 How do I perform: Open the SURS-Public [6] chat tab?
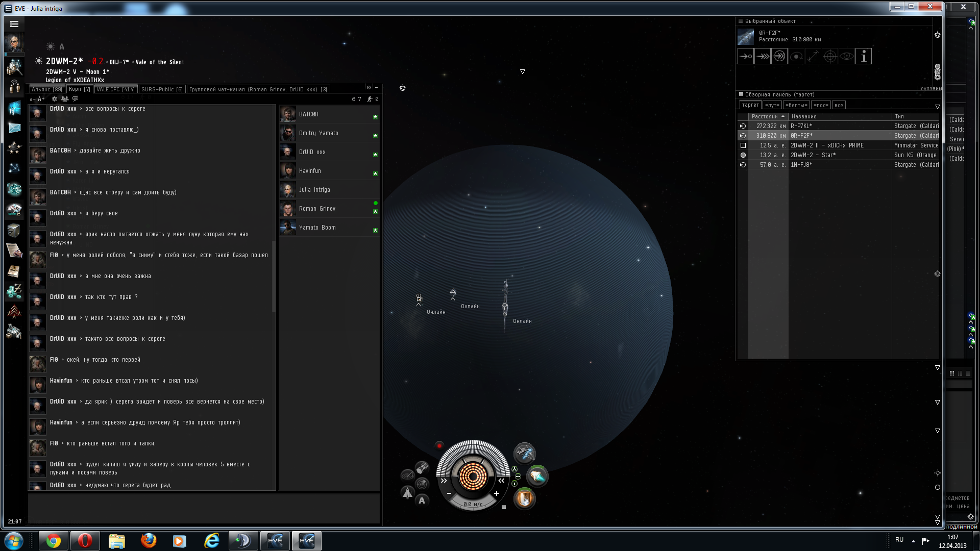(162, 89)
